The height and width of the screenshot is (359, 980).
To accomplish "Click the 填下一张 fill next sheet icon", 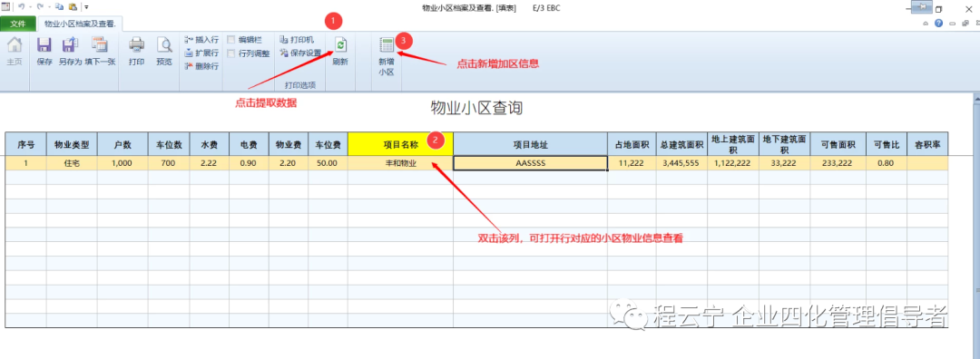I will click(100, 45).
